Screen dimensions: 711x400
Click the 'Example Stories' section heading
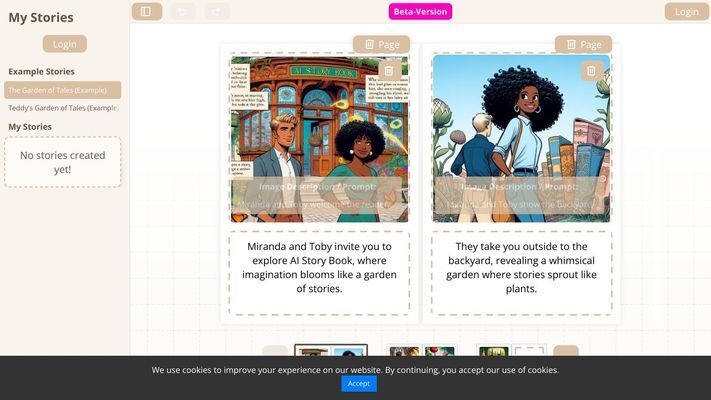click(41, 72)
